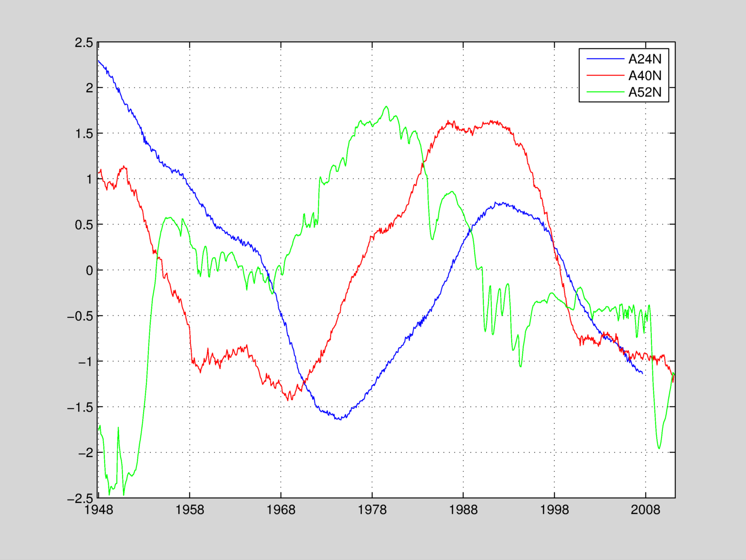746x560 pixels.
Task: Click the −1 y-axis tick label
Action: [85, 362]
